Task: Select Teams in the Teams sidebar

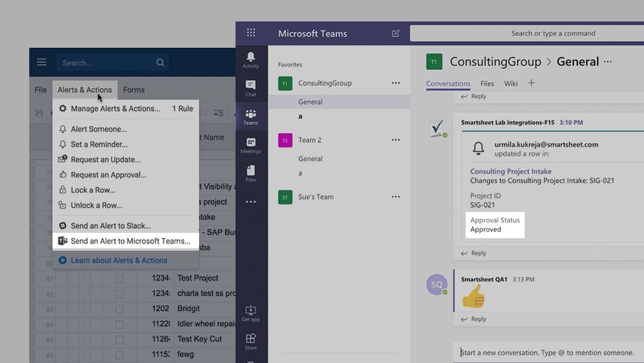Action: coord(250,117)
